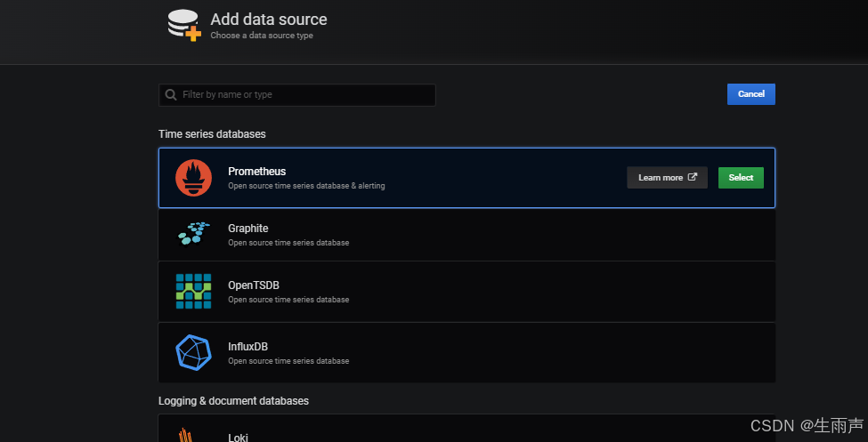This screenshot has width=868, height=442.
Task: Click the Prometheus title text
Action: [256, 171]
